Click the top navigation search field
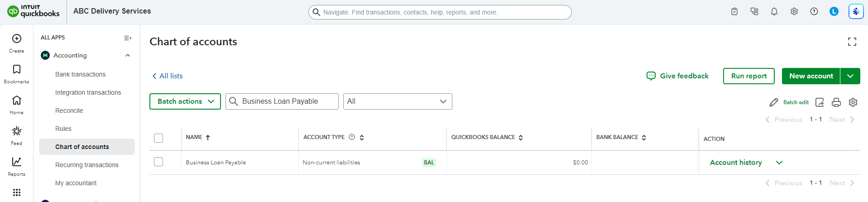The image size is (868, 202). tap(440, 12)
